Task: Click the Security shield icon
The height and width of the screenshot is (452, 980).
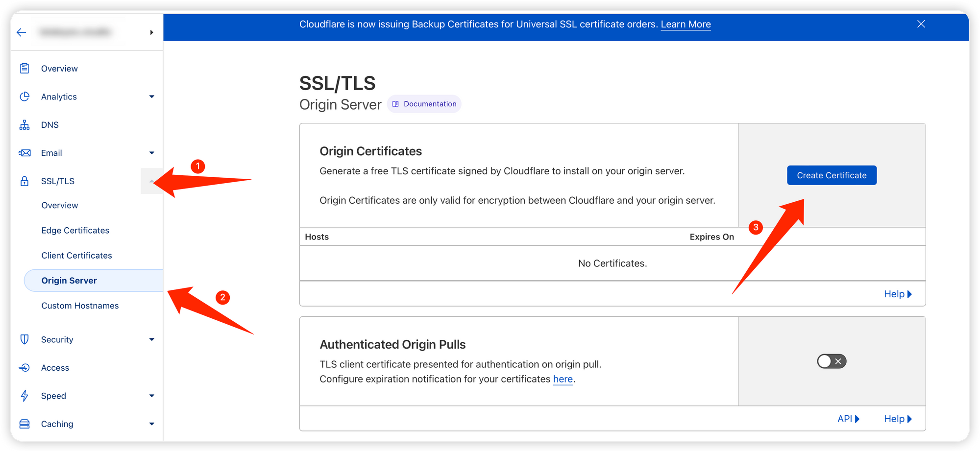Action: click(x=24, y=339)
